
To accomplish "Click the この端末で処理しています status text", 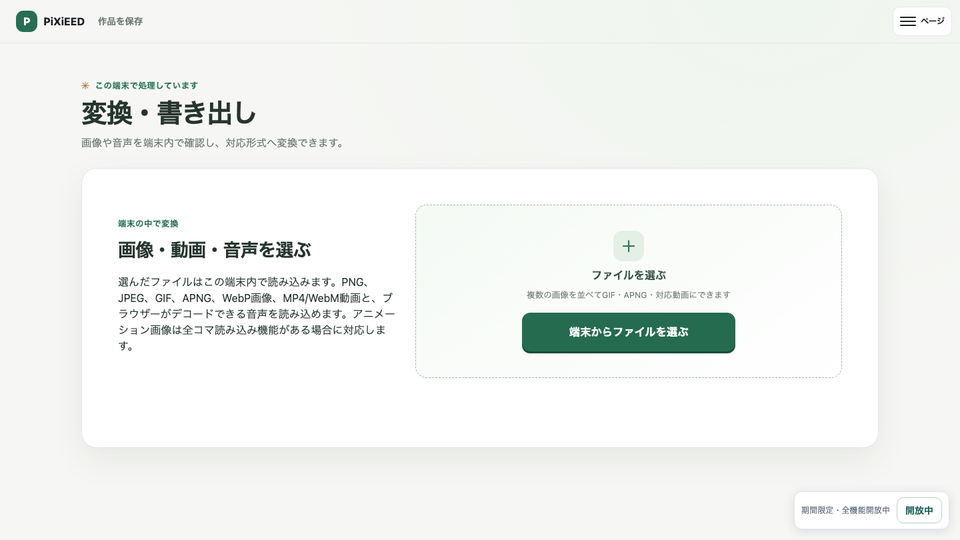I will pyautogui.click(x=146, y=86).
